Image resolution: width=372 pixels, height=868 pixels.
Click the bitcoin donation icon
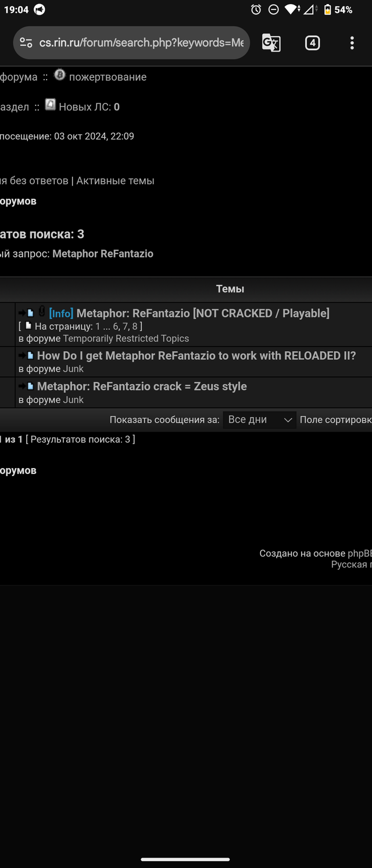click(x=59, y=75)
